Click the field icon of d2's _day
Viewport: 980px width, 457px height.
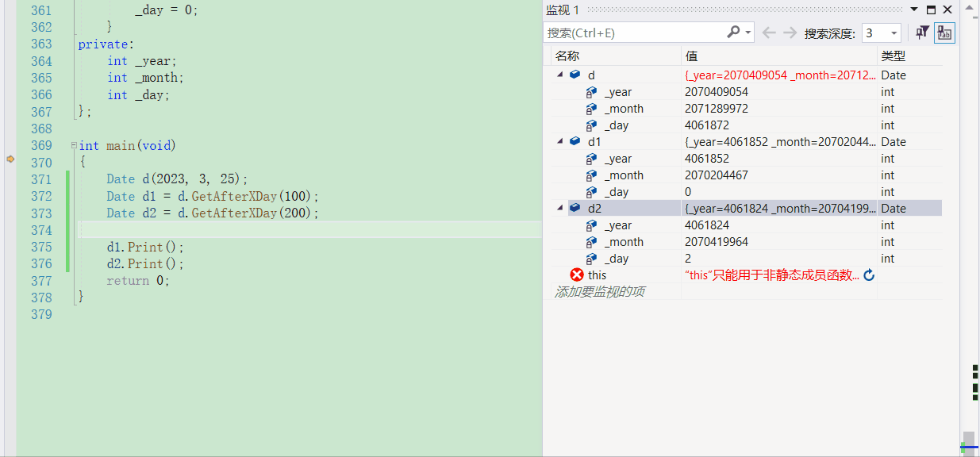click(x=591, y=259)
